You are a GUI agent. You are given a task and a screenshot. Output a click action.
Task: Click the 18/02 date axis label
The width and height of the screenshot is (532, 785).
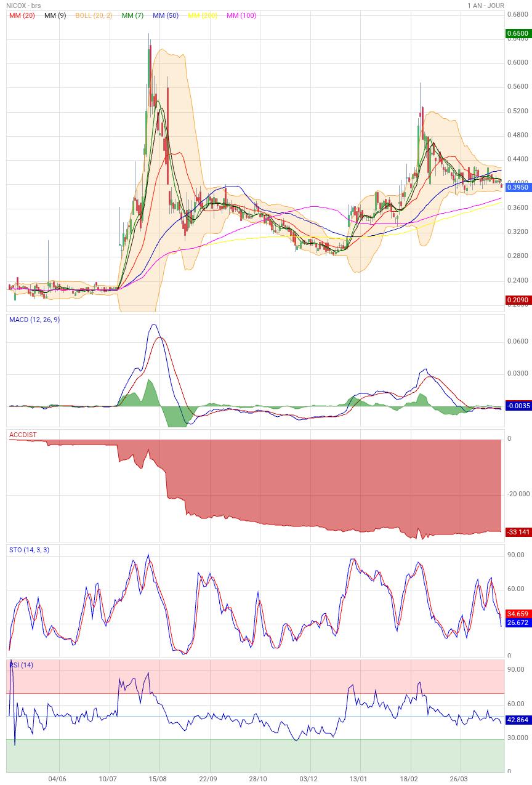point(409,779)
